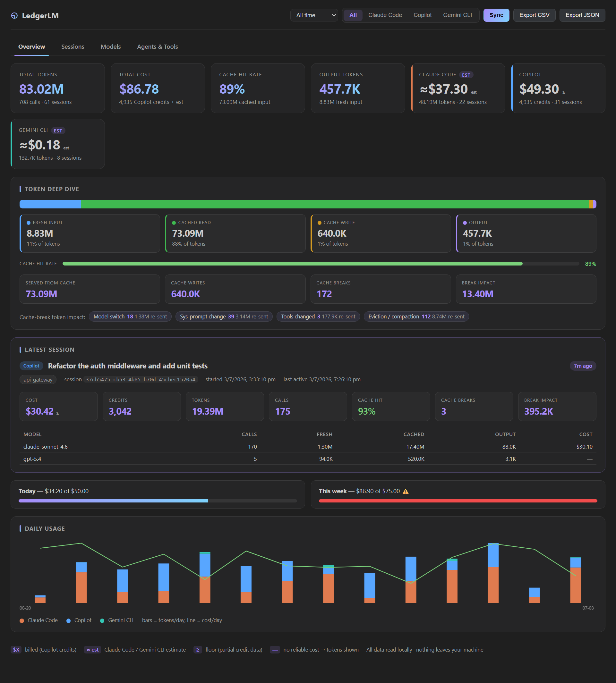Click the Tools changed 3 chip

pyautogui.click(x=318, y=316)
